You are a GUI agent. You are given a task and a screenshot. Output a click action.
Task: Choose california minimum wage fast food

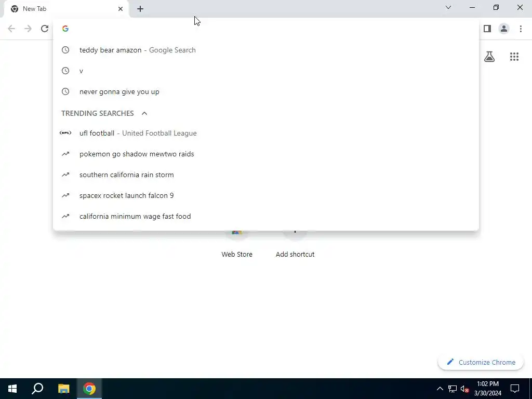[266, 216]
